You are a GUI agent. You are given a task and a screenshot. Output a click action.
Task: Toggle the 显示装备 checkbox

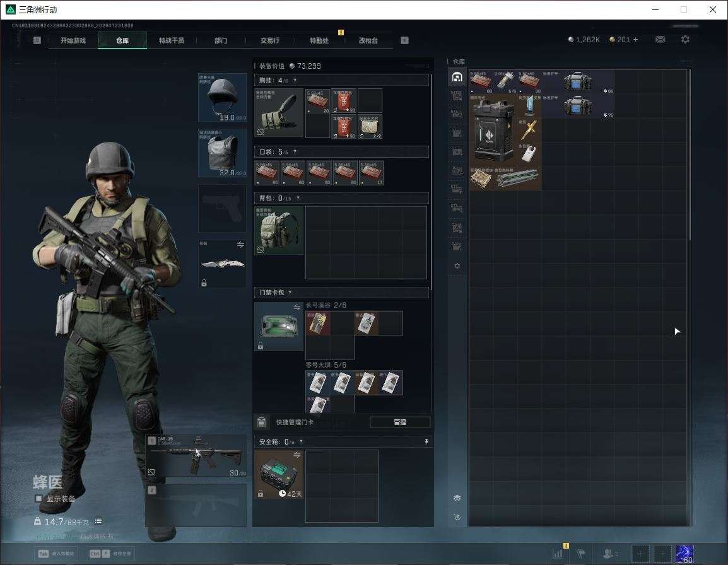(38, 499)
